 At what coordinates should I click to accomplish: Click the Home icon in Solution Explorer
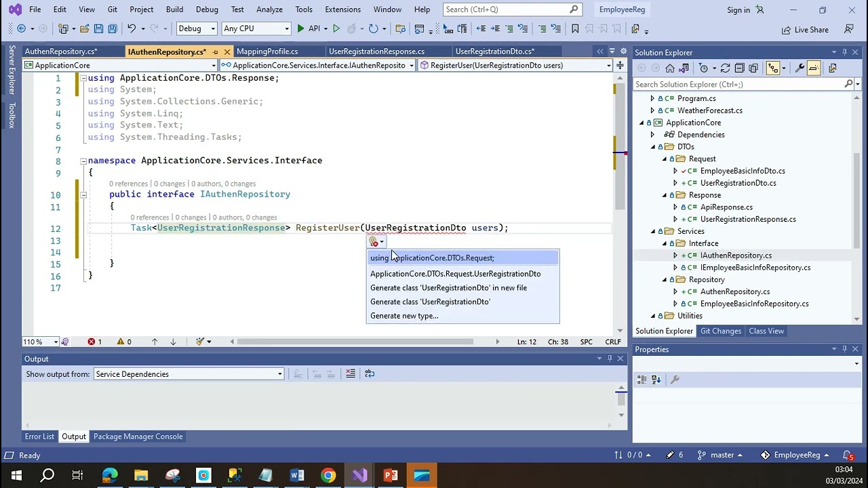pos(670,68)
